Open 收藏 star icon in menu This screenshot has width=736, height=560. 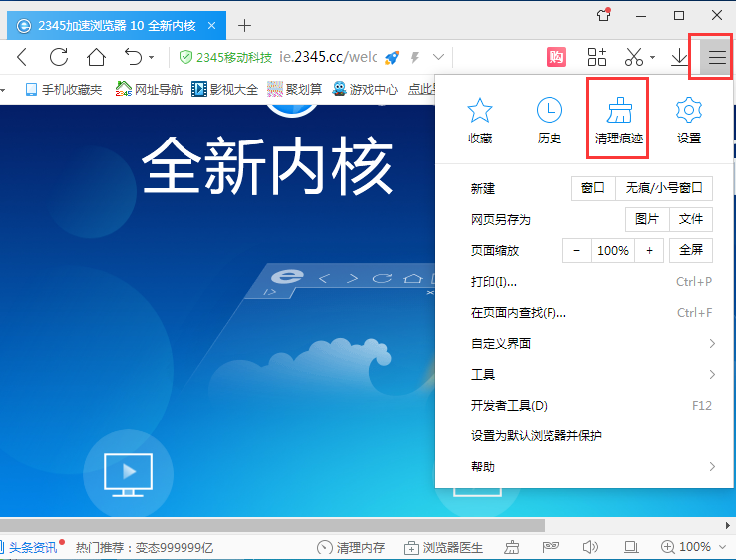tap(480, 112)
